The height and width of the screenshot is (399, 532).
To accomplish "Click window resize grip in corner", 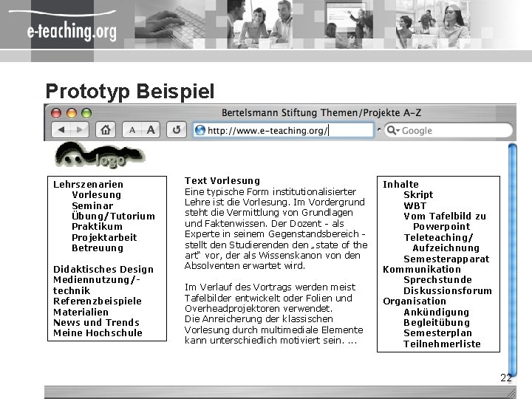I will (x=511, y=393).
